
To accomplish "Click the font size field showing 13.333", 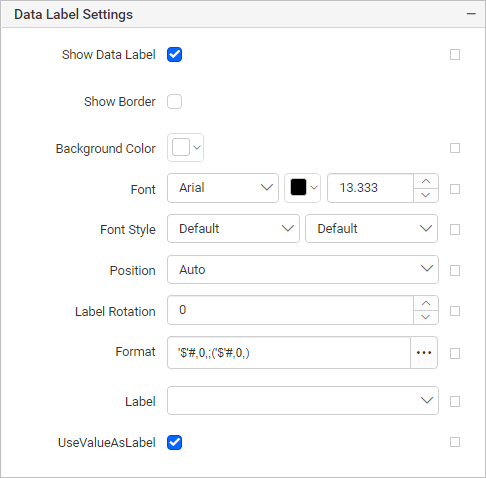I will click(370, 188).
